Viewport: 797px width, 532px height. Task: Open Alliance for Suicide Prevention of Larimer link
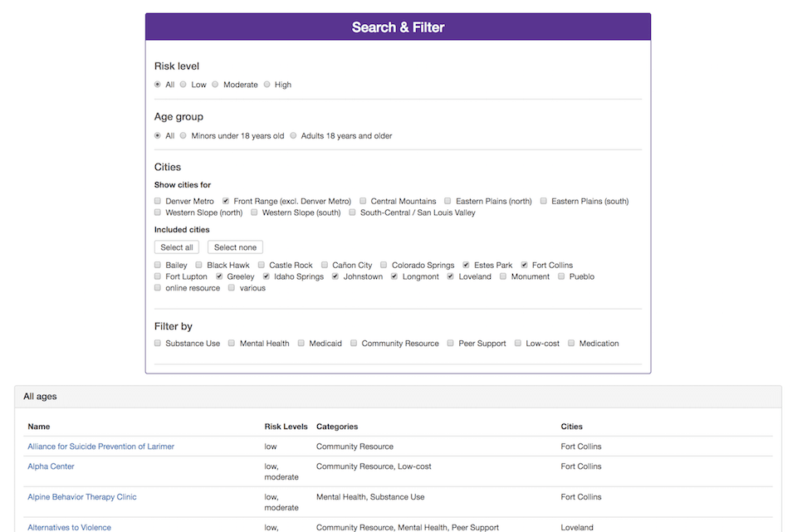click(100, 447)
